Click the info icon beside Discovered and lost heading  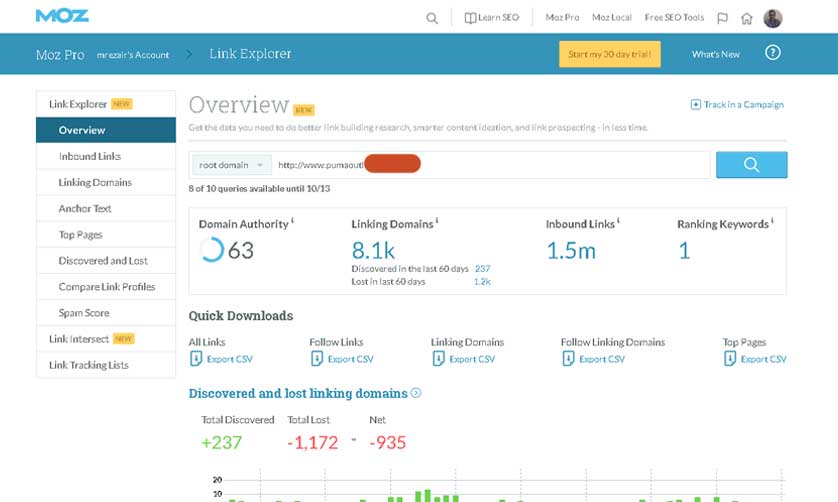click(416, 393)
